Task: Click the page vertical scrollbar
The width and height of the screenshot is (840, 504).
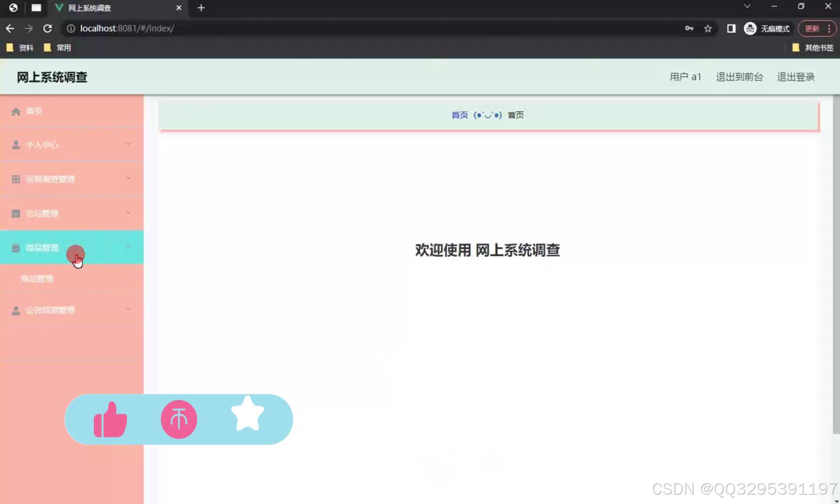Action: tap(836, 265)
